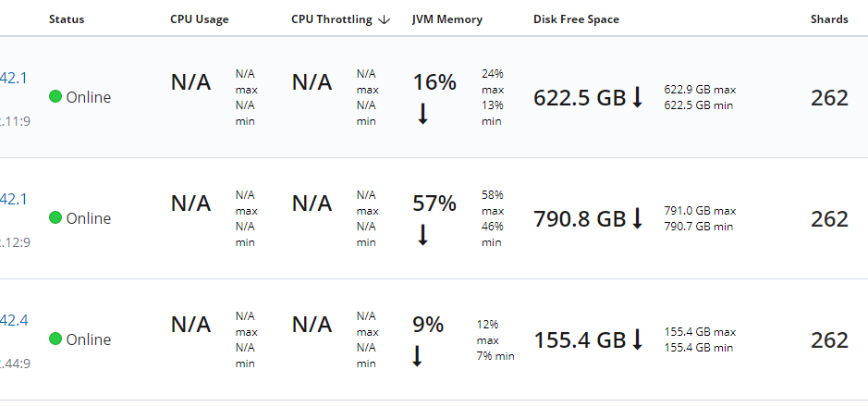
Task: Click the 262 shards value in first row
Action: [829, 98]
